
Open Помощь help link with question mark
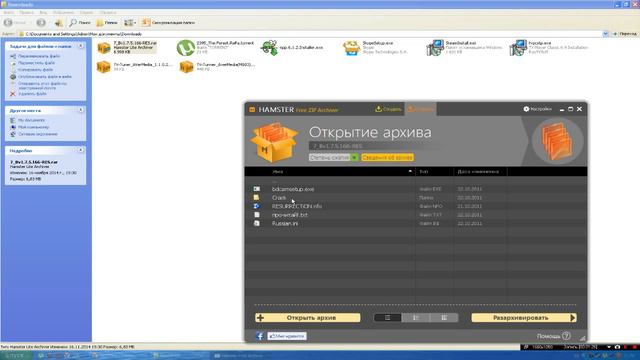tap(553, 336)
